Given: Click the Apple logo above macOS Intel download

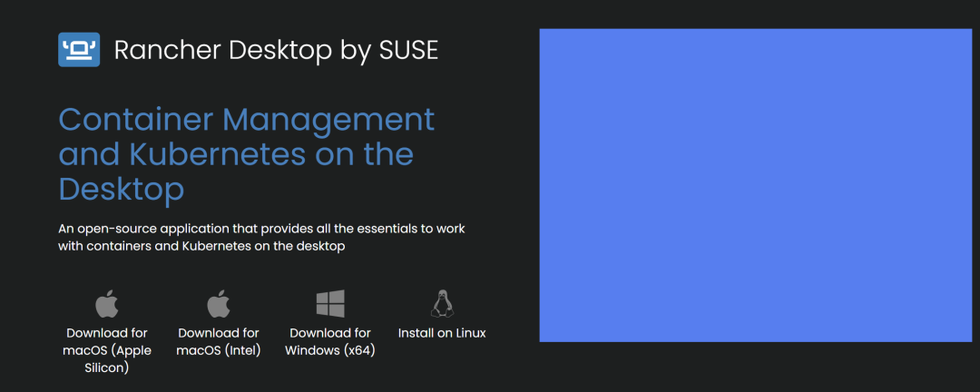Looking at the screenshot, I should tap(219, 303).
